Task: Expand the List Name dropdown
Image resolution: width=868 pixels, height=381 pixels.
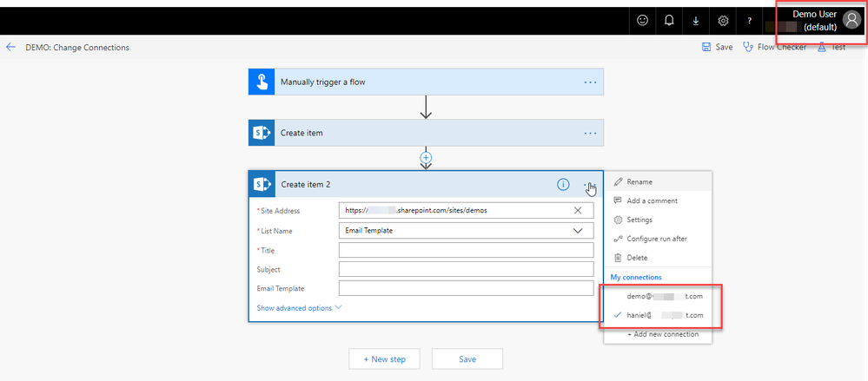Action: pos(578,231)
